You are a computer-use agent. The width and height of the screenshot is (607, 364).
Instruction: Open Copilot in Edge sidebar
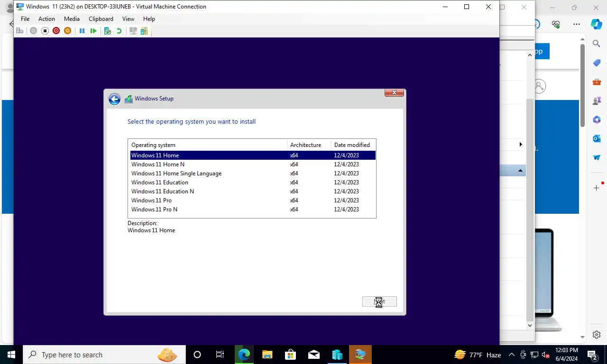pyautogui.click(x=597, y=24)
